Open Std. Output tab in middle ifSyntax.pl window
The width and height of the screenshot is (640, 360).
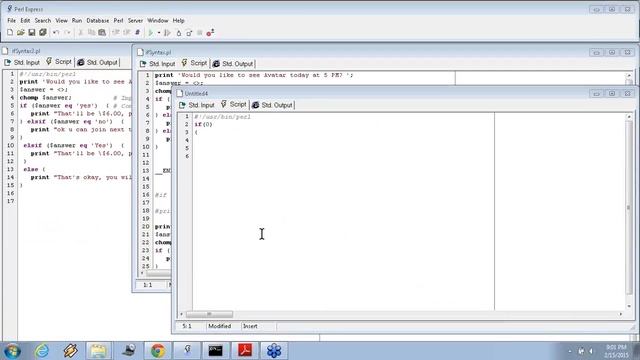(x=233, y=64)
